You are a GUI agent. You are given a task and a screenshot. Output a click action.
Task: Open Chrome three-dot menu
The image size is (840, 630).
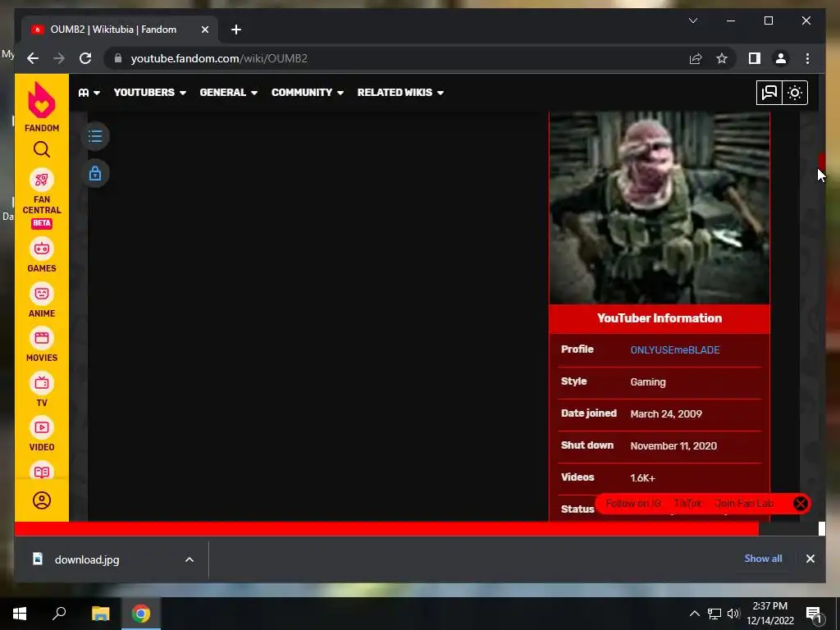807,58
